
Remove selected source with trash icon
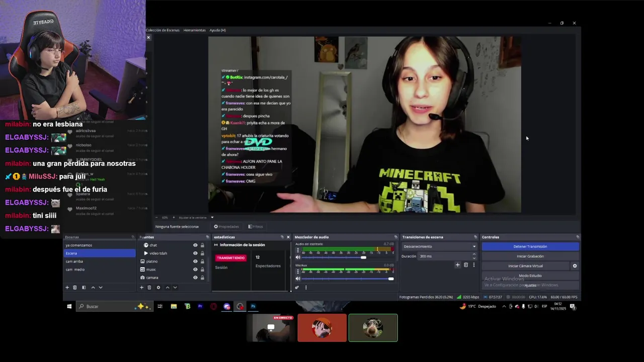pyautogui.click(x=149, y=288)
